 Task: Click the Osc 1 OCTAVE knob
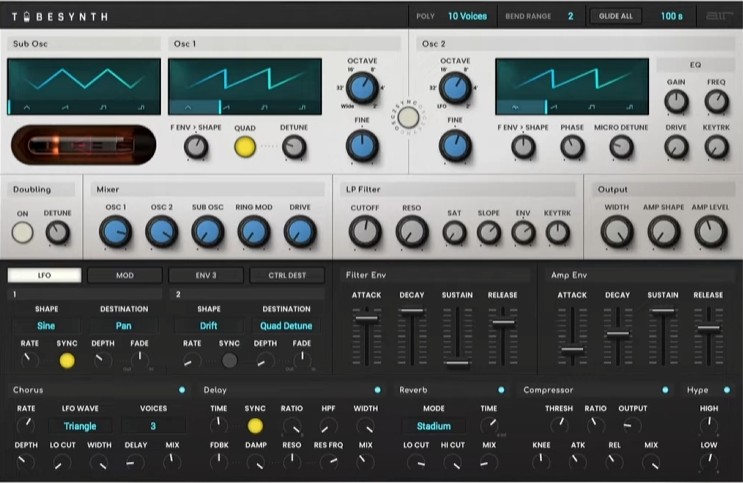[x=362, y=88]
